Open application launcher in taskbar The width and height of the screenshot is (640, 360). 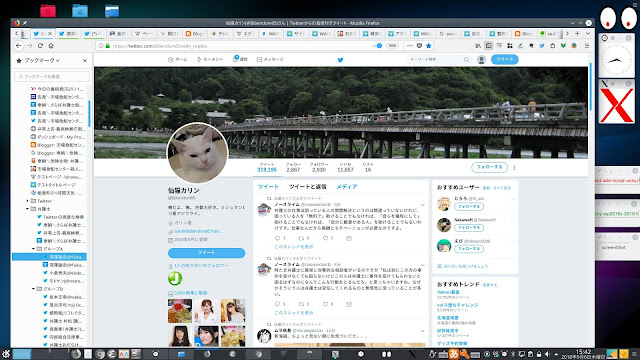[5, 354]
